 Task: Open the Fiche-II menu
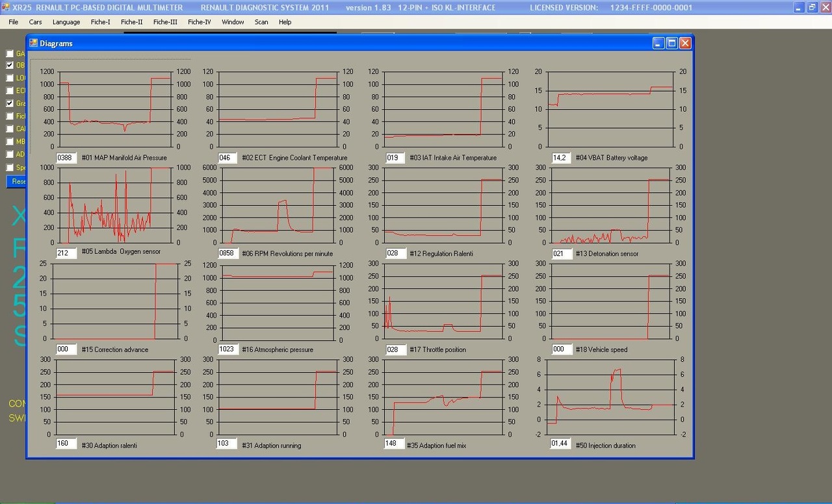coord(131,22)
